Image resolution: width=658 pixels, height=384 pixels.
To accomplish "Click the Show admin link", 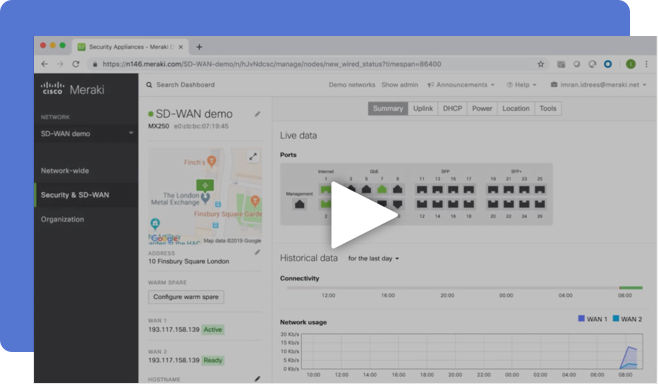I will pyautogui.click(x=400, y=85).
